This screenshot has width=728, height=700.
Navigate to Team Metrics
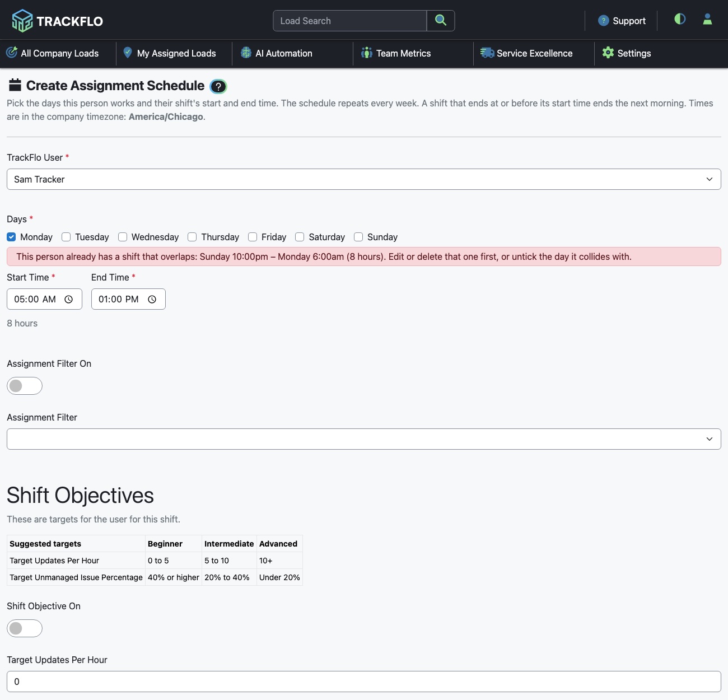coord(396,53)
